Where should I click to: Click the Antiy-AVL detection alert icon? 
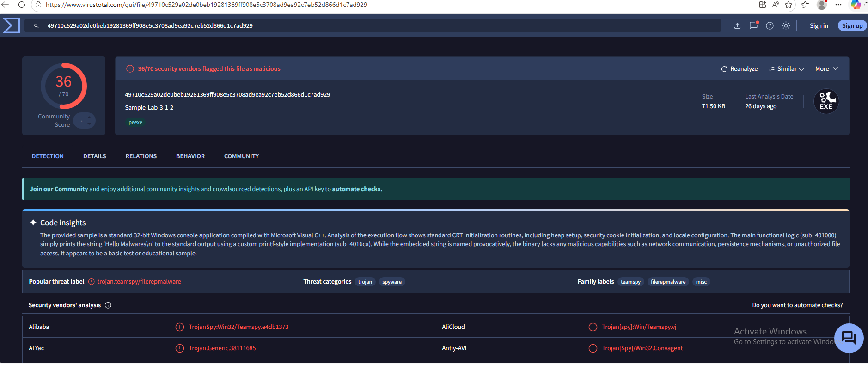pos(593,348)
